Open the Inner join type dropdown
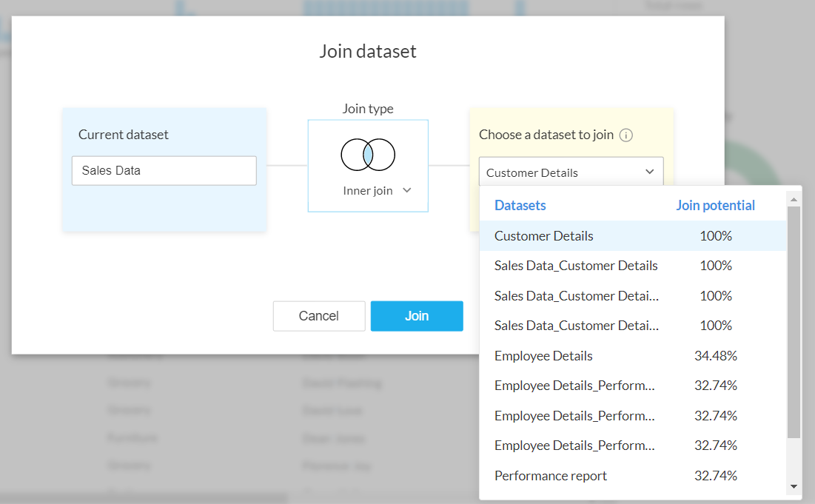815x504 pixels. click(377, 190)
